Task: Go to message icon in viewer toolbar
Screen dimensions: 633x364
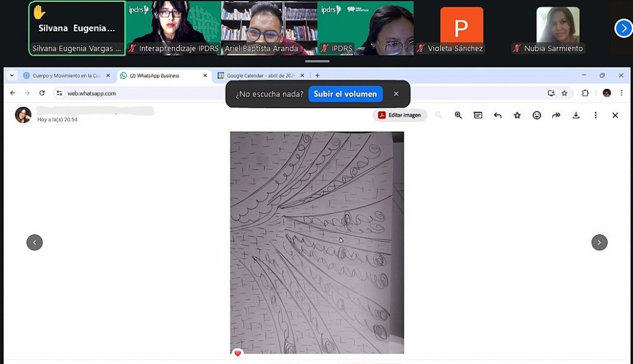Action: click(478, 115)
